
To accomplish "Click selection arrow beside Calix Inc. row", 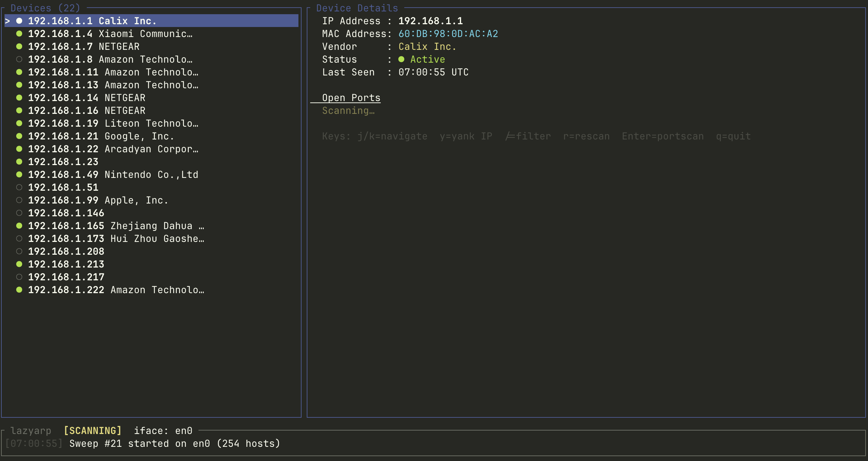I will [8, 21].
